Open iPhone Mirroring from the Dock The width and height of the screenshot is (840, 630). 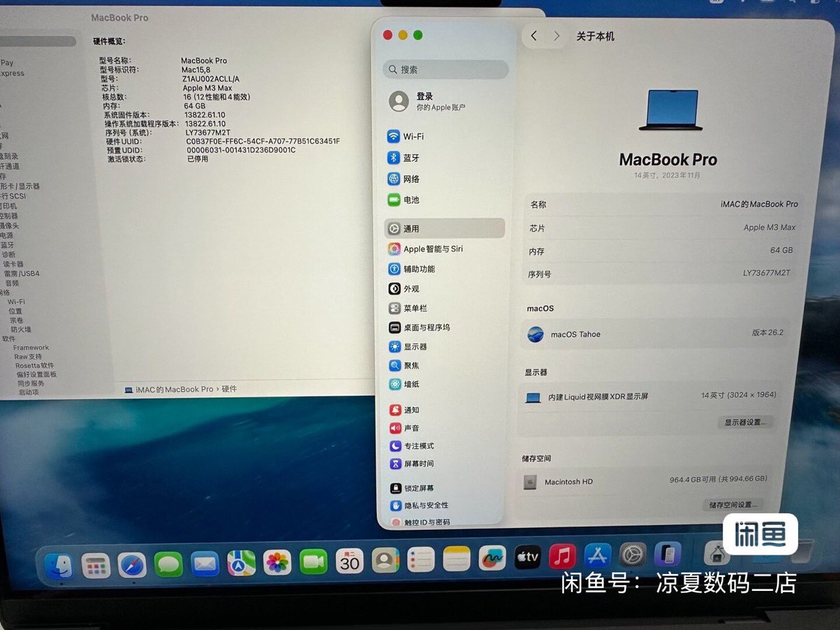[668, 554]
